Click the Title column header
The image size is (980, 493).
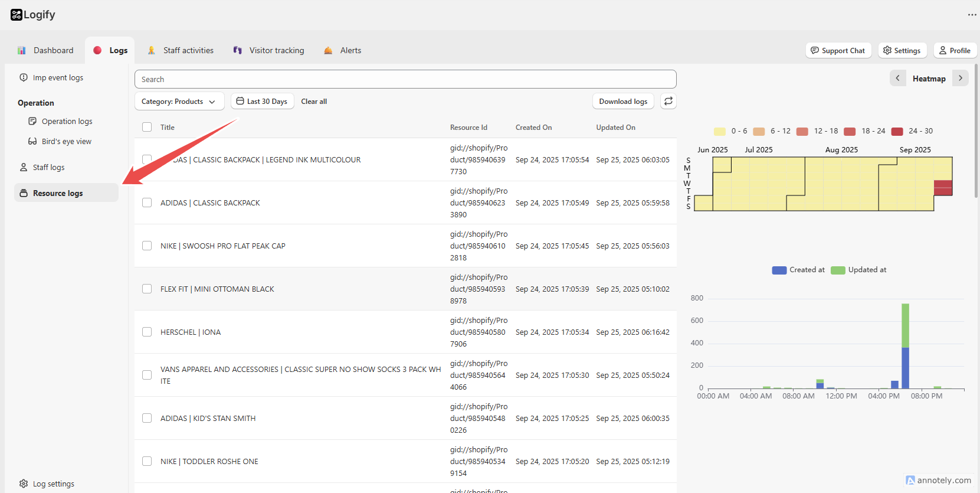(x=168, y=127)
